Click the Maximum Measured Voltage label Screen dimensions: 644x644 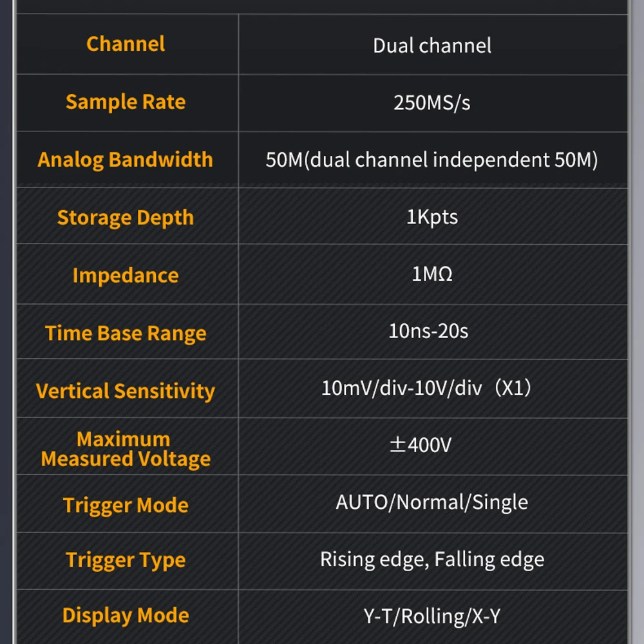[x=126, y=449]
